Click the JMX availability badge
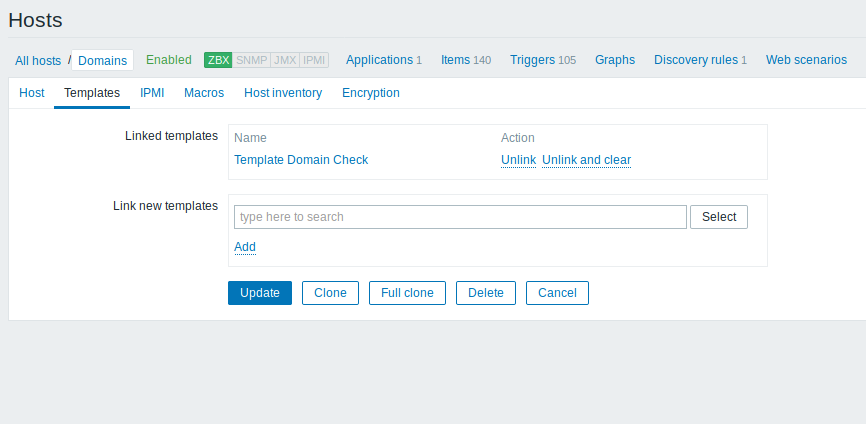Screen dimensions: 866x424 (285, 60)
